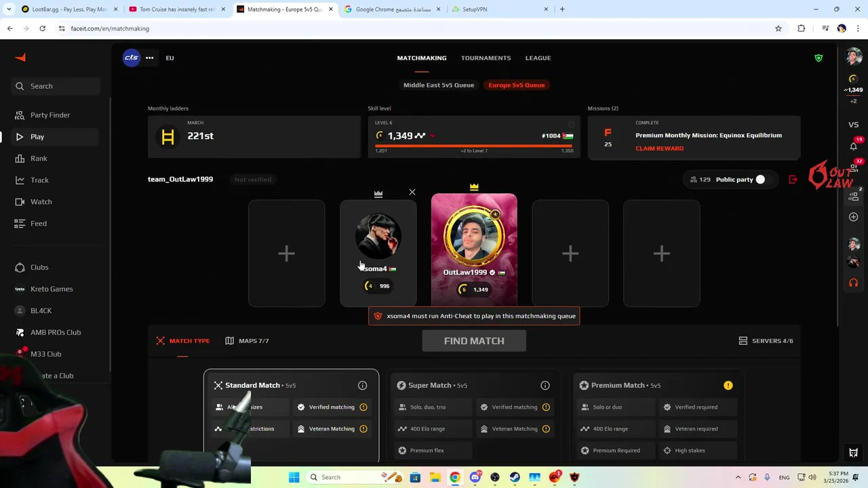Image resolution: width=868 pixels, height=488 pixels.
Task: Open the three-dots menu beside the game icon
Action: click(x=149, y=58)
